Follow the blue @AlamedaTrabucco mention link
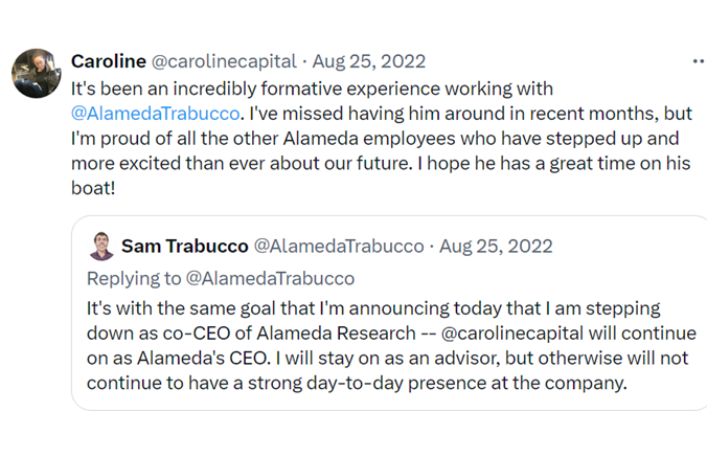This screenshot has height=450, width=720. (155, 113)
